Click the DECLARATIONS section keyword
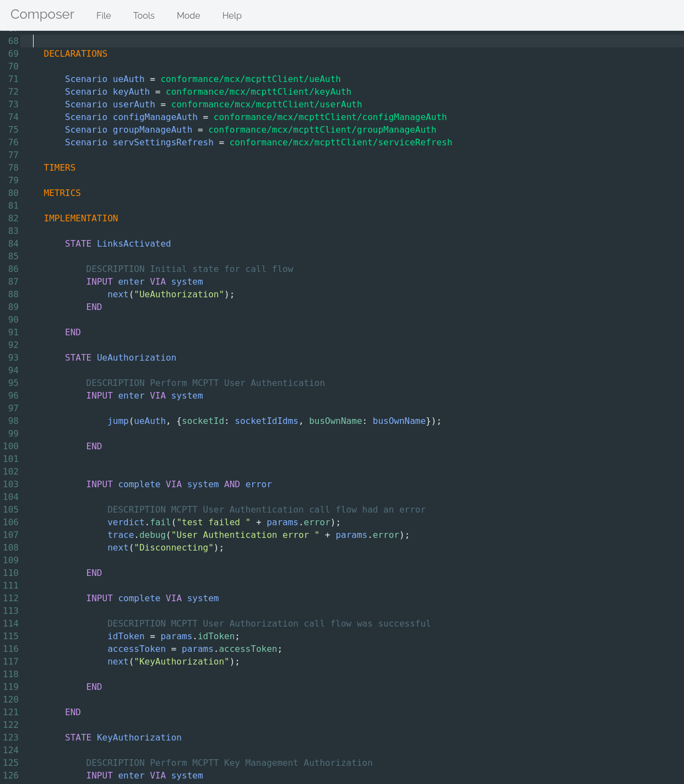Screen dimensions: 684x784 click(75, 53)
